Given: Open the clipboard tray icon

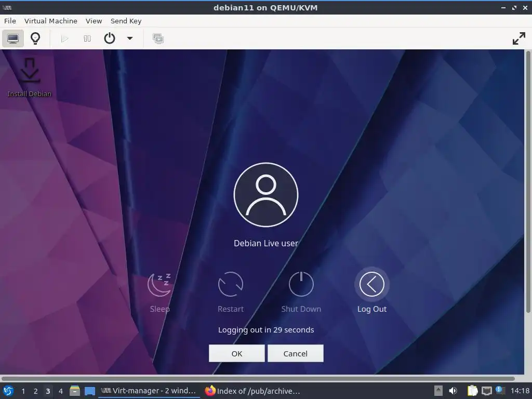Looking at the screenshot, I should click(472, 391).
